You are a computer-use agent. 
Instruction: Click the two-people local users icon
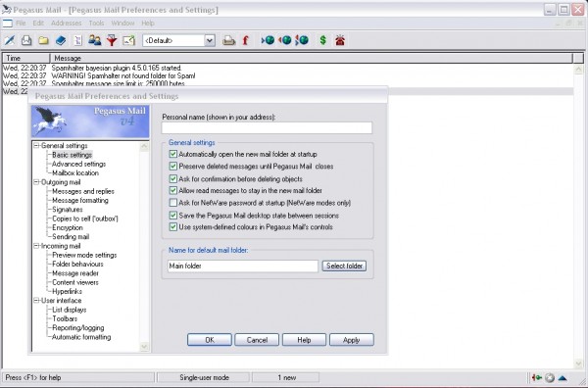tap(94, 40)
